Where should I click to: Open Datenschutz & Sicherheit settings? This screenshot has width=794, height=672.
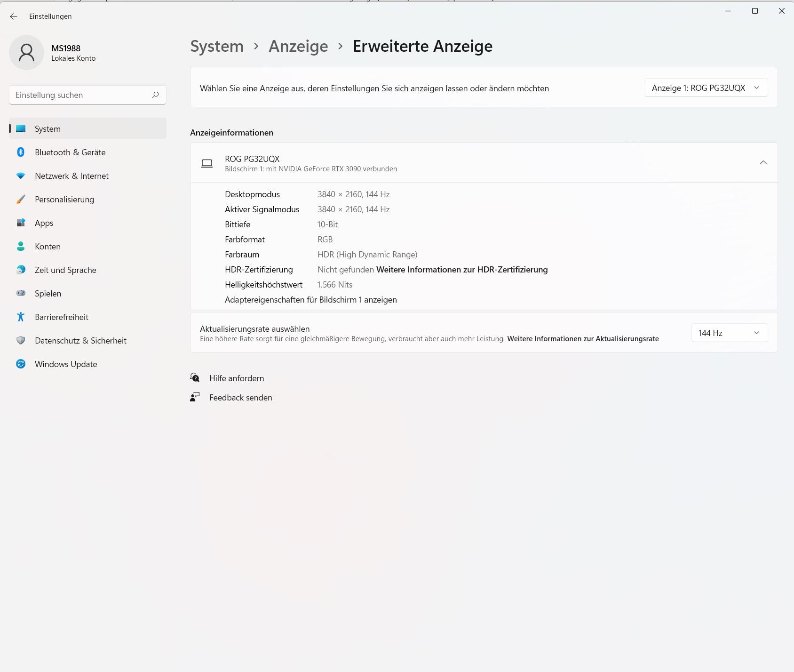[x=88, y=340]
